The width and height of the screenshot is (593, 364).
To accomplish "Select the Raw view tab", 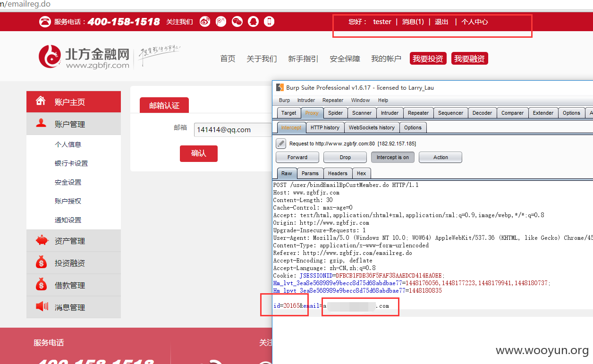I will point(287,173).
